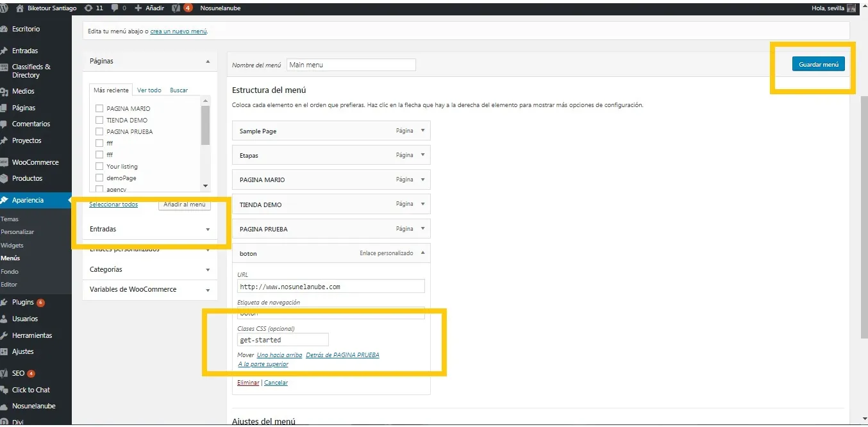868x427 pixels.
Task: Click the URL input field
Action: (331, 287)
